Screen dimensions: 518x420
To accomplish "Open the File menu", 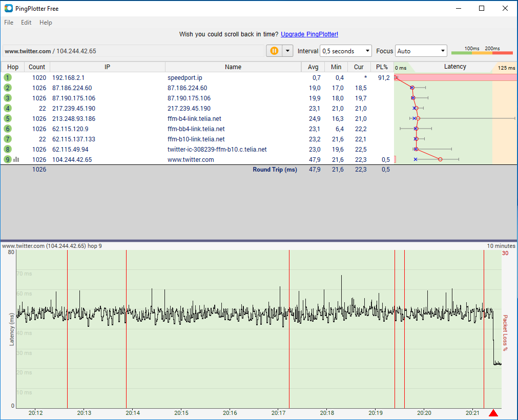I will (9, 23).
